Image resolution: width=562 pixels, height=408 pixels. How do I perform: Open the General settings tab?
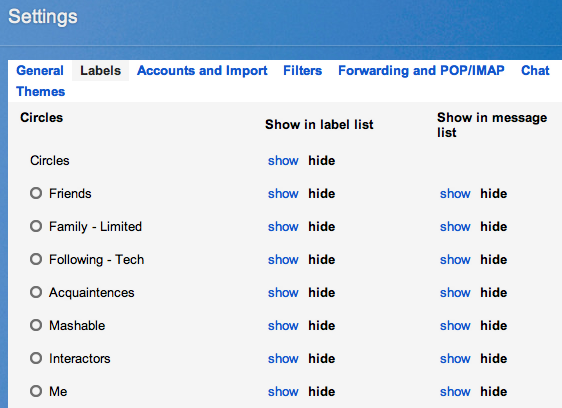pos(40,71)
